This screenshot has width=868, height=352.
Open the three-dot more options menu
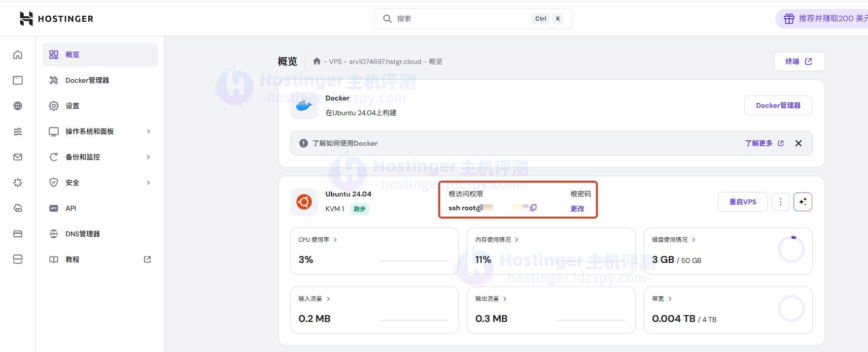(780, 202)
